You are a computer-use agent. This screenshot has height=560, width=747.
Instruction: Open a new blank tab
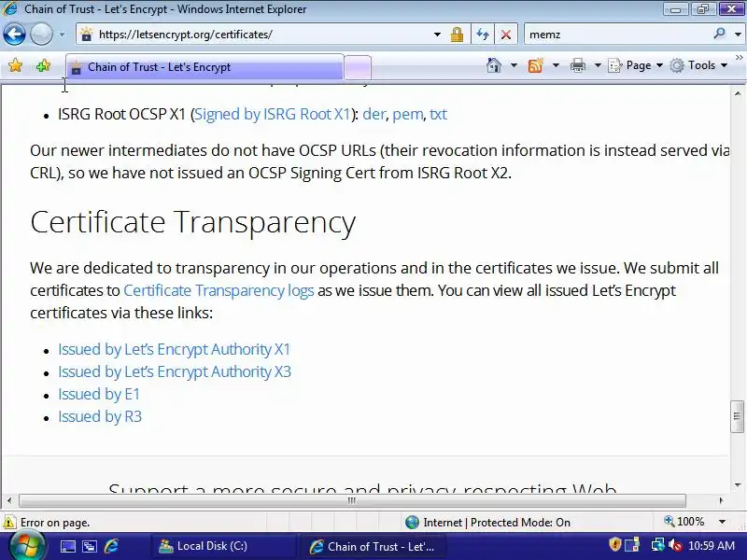(x=358, y=67)
